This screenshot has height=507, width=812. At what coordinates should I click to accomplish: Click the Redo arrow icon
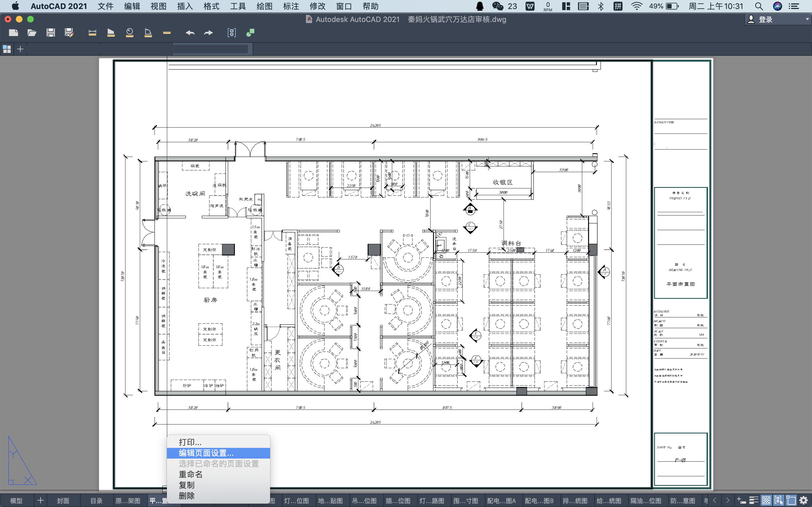[x=208, y=32]
